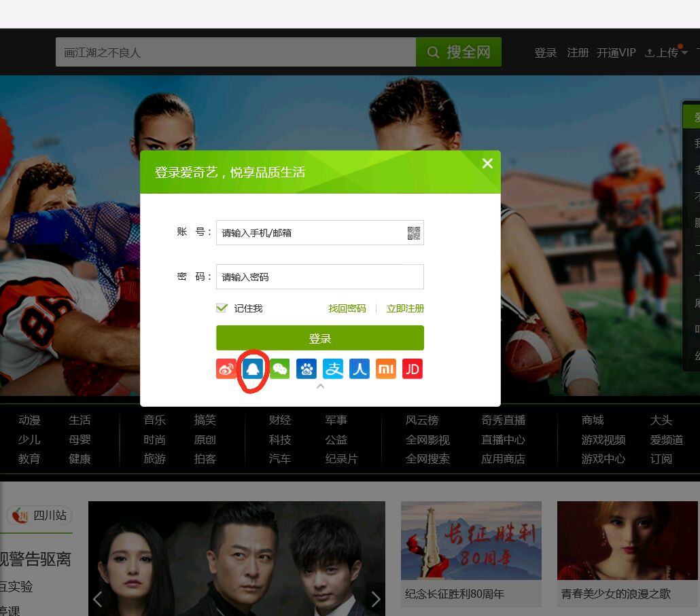700x616 pixels.
Task: Go to next slide in carousel
Action: (376, 598)
